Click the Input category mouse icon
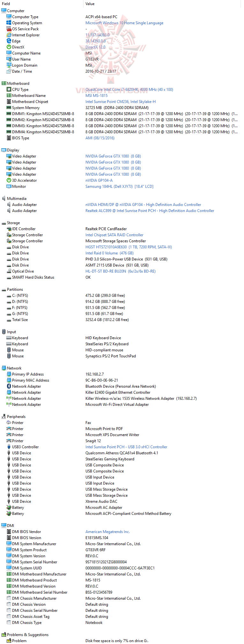Viewport: 244px width, 644px height. tap(4, 332)
